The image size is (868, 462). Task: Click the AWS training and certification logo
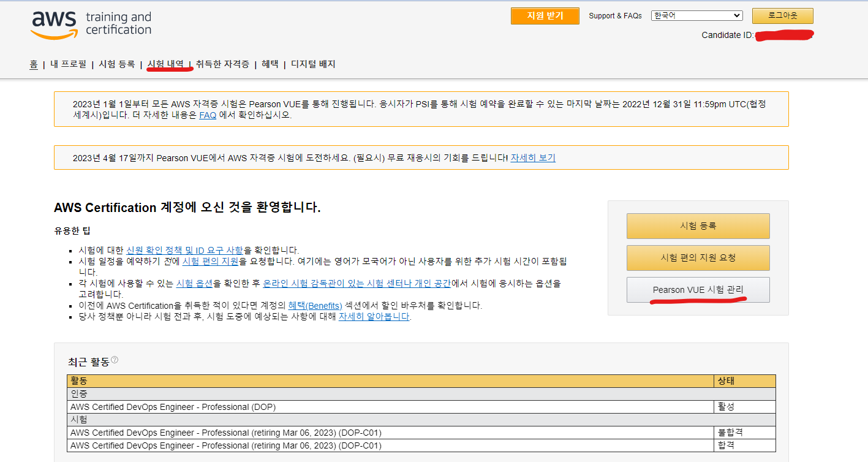[91, 25]
